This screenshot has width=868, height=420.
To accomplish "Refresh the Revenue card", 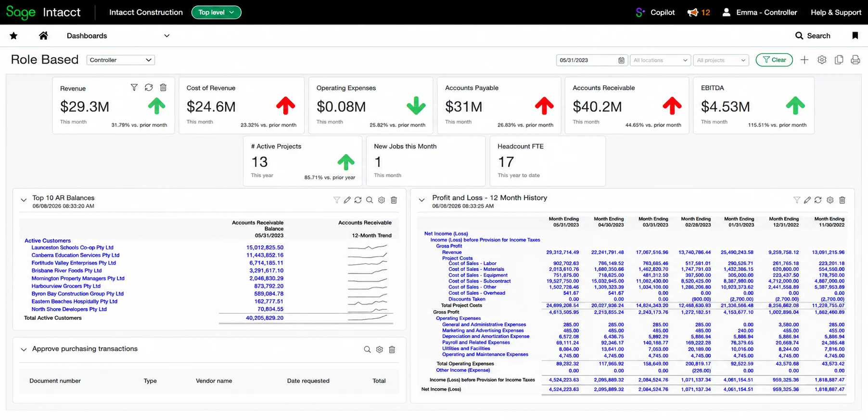I will click(x=149, y=88).
